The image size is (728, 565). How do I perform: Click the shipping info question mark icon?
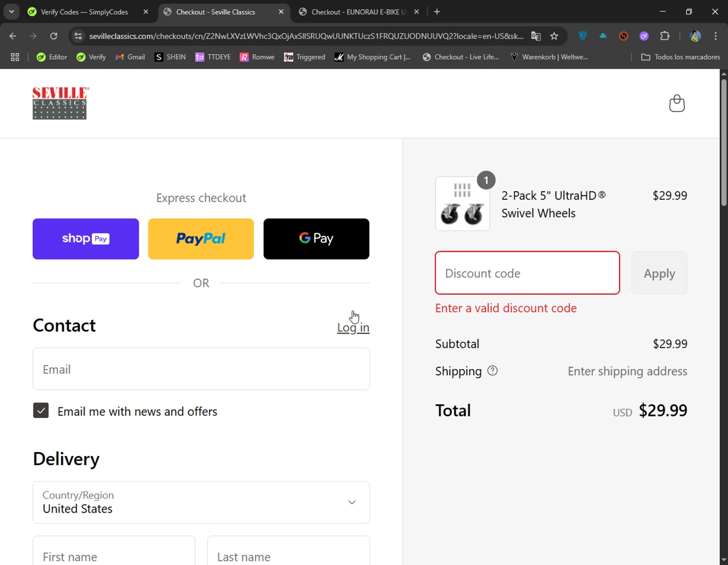click(x=492, y=371)
